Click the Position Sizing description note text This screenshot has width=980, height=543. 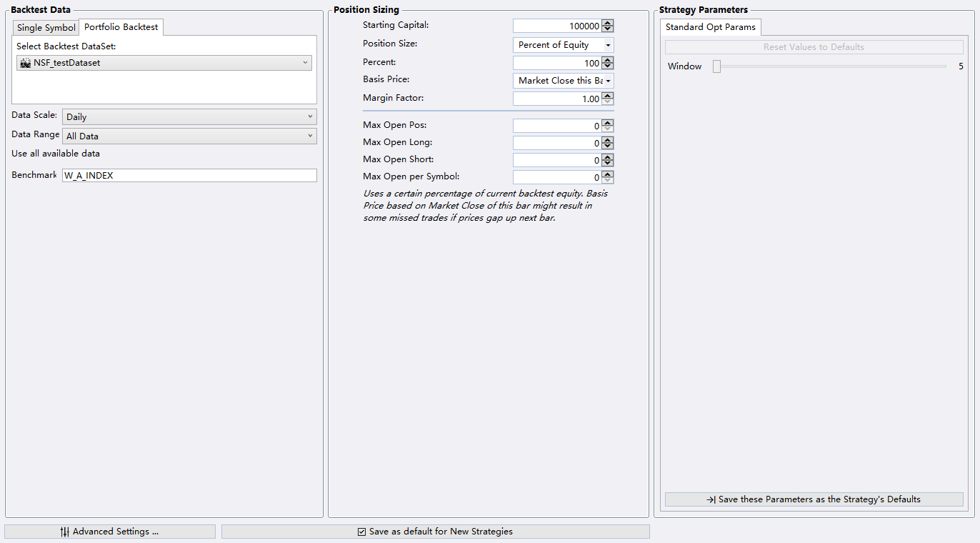click(486, 206)
